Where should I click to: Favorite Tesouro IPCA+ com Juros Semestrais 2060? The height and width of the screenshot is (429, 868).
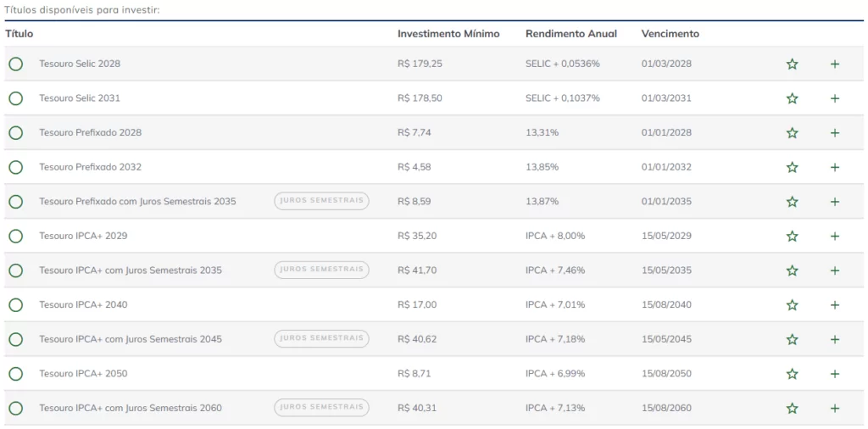coord(792,409)
